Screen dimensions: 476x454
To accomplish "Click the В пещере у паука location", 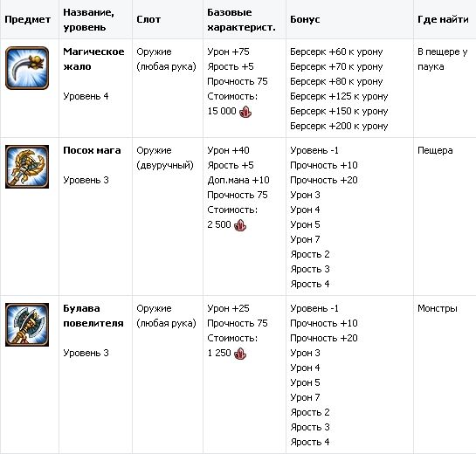I will click(x=443, y=59).
